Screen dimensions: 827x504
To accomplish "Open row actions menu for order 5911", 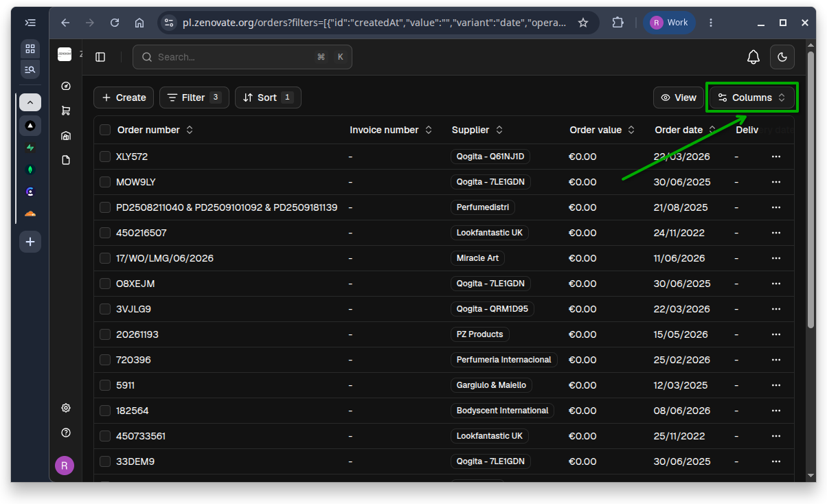I will (776, 385).
